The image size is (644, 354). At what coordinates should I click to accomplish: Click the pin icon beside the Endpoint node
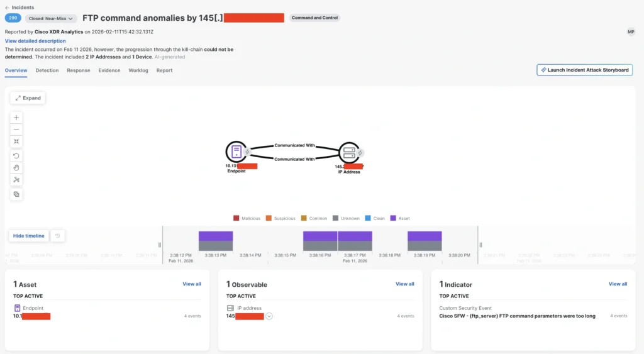pyautogui.click(x=248, y=152)
